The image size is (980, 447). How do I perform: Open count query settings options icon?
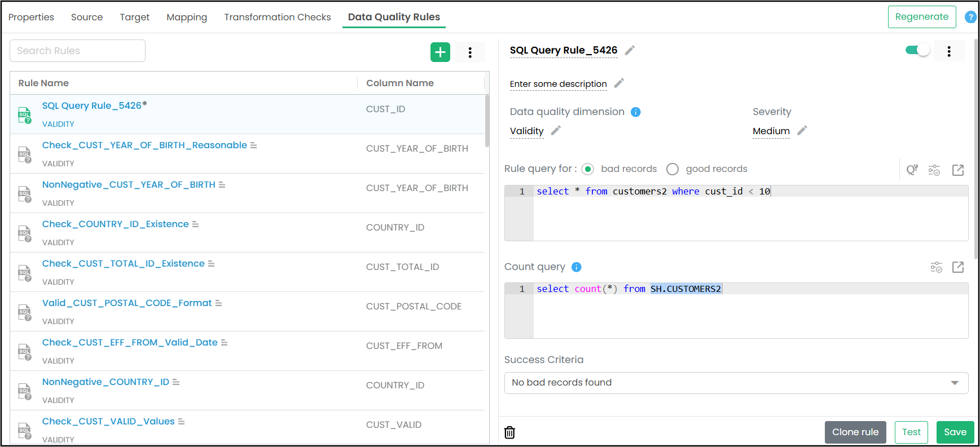click(x=936, y=267)
